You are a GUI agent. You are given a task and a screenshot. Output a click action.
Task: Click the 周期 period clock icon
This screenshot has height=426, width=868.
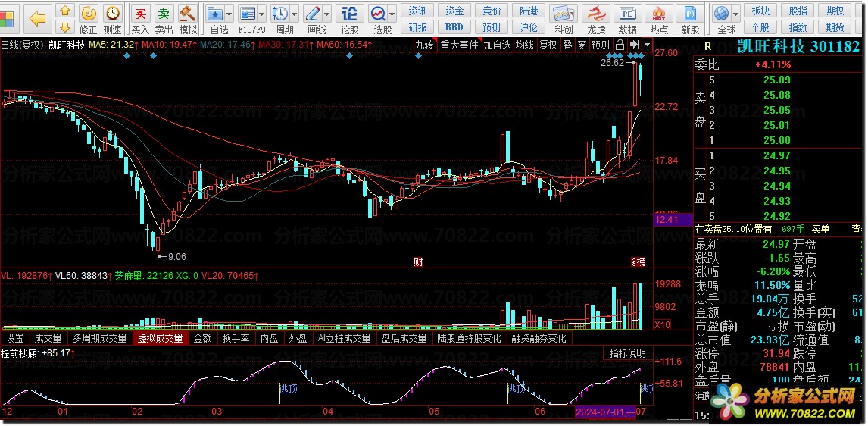pos(281,14)
